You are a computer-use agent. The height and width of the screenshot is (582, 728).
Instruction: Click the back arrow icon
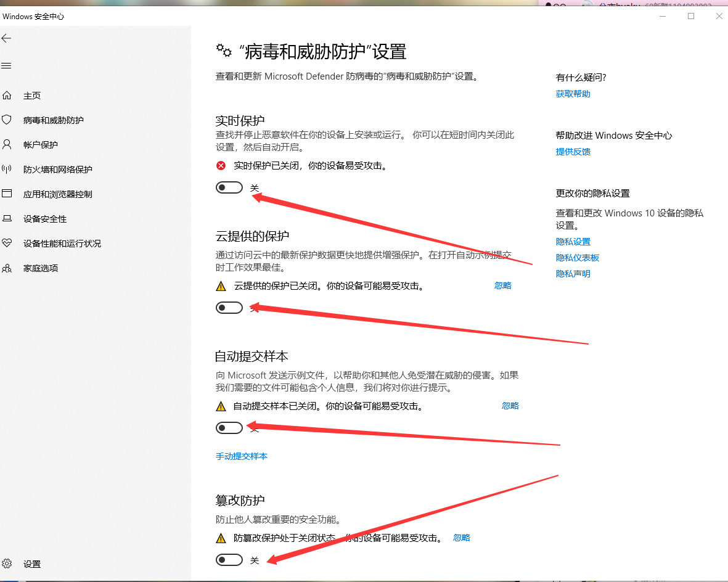7,39
